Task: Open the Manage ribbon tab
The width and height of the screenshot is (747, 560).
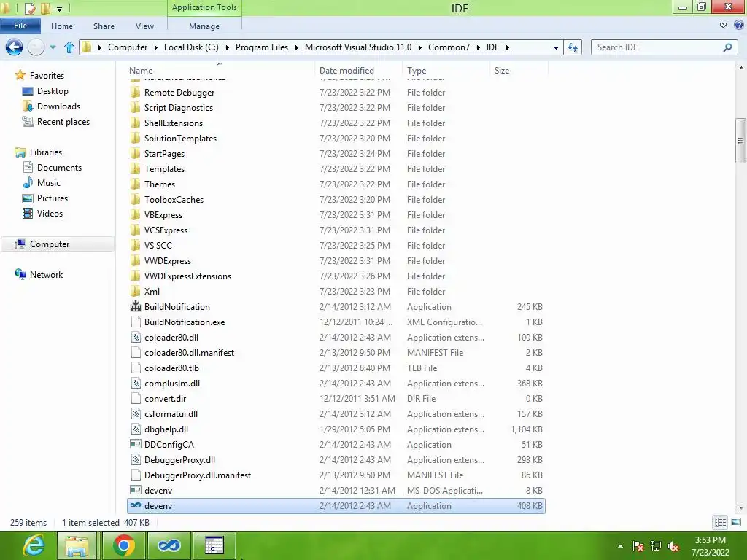Action: tap(204, 26)
